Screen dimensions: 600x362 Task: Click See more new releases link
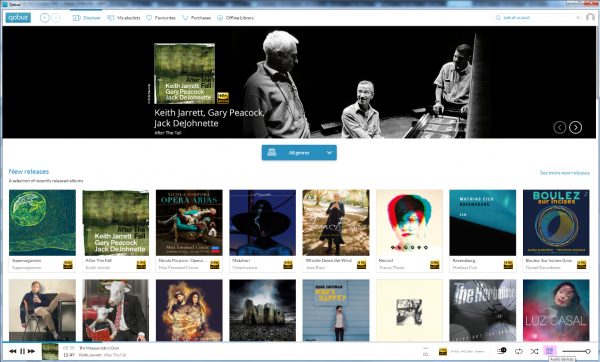pos(564,173)
